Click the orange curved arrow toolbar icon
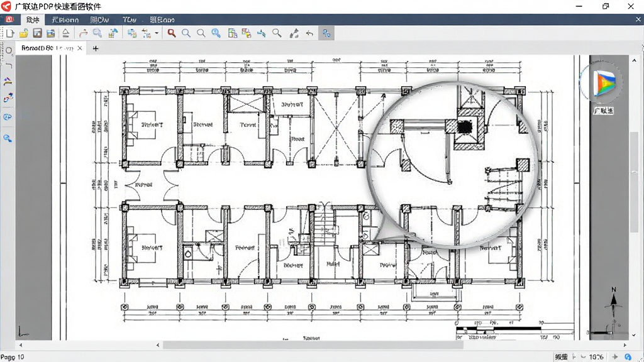 pyautogui.click(x=84, y=33)
